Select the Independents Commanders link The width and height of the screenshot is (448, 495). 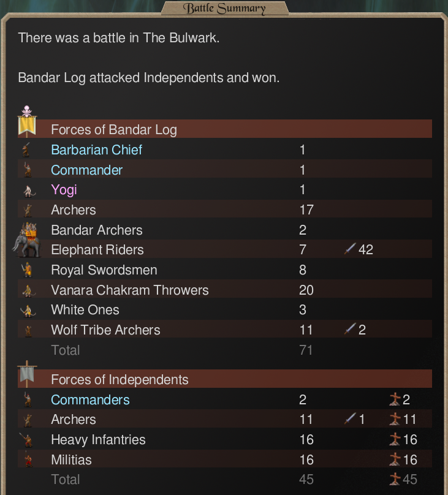coord(90,400)
